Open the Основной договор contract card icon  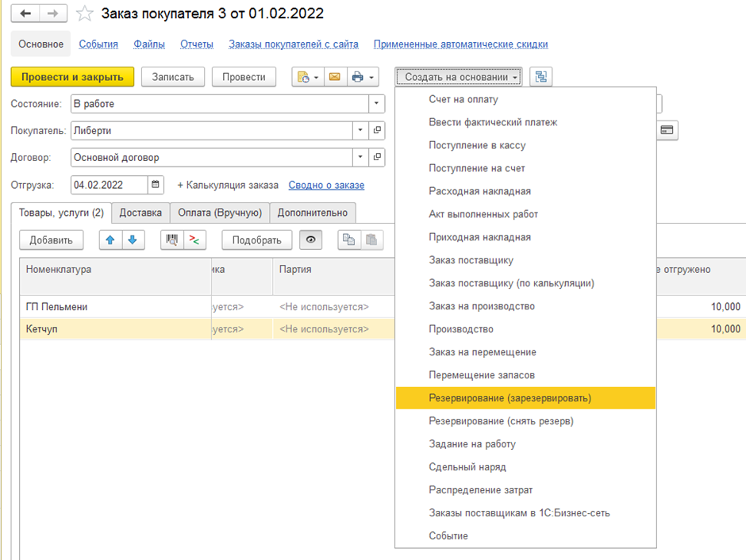click(x=377, y=157)
